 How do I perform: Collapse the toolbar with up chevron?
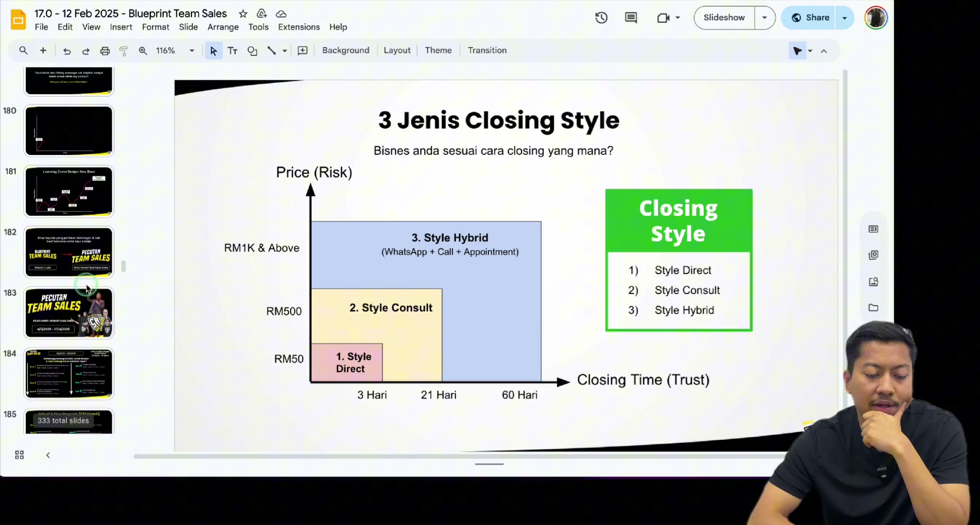click(x=824, y=51)
